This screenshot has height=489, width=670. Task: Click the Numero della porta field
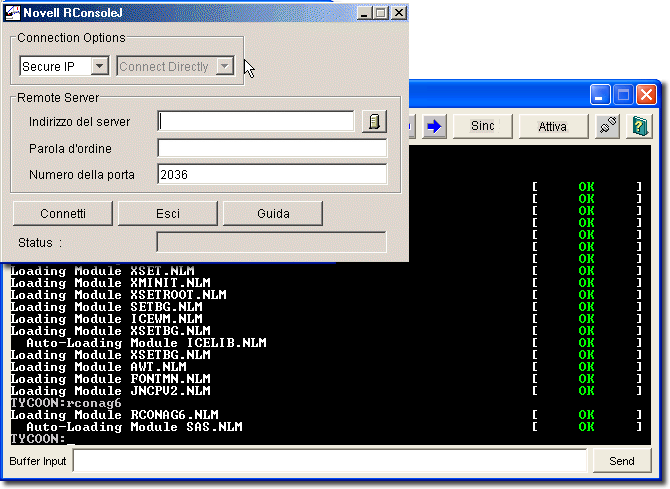[x=272, y=174]
